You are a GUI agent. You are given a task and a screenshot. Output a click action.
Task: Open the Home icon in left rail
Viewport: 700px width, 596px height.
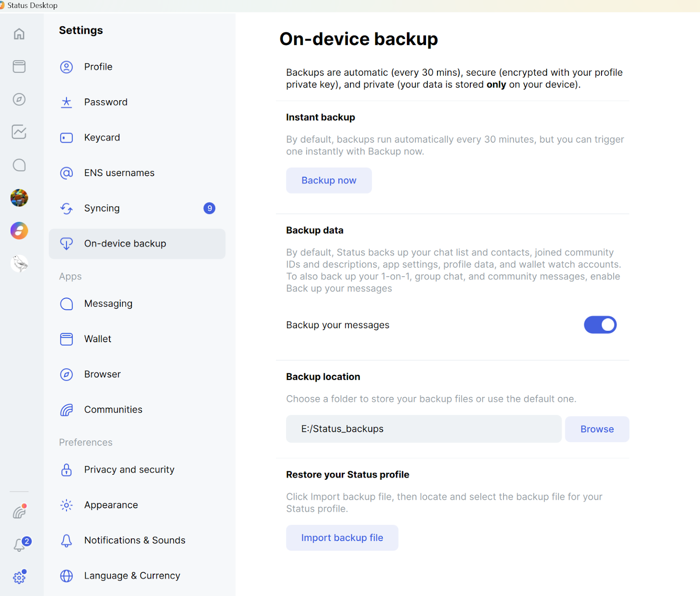[19, 34]
